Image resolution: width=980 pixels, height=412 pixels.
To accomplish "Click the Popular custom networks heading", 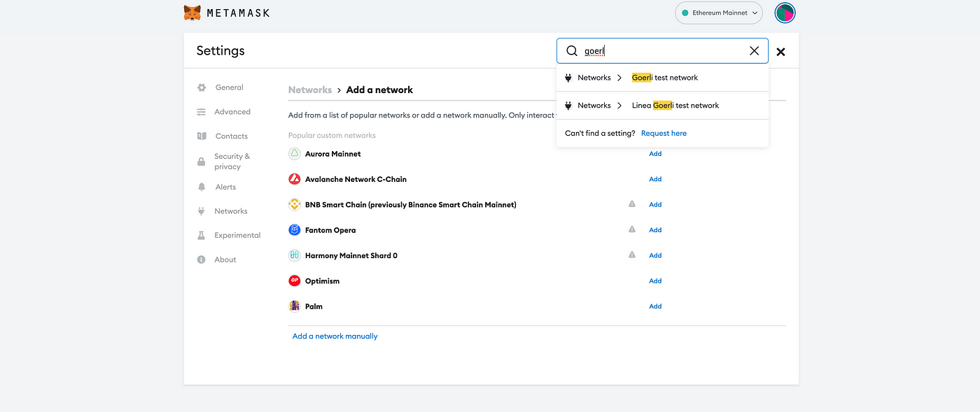I will 332,136.
